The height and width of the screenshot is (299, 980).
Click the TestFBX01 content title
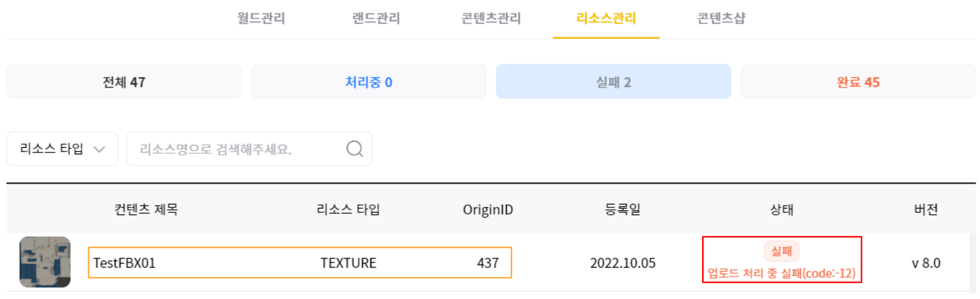(x=125, y=263)
